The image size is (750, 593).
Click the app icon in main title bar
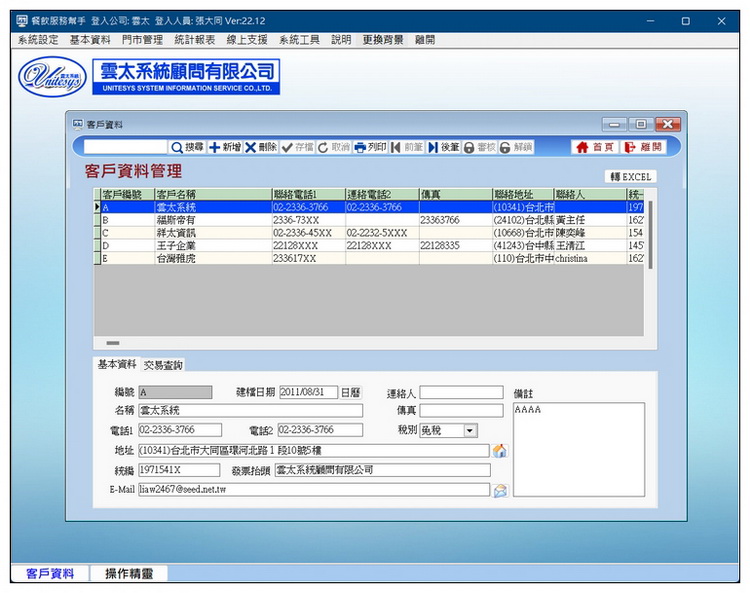click(22, 21)
